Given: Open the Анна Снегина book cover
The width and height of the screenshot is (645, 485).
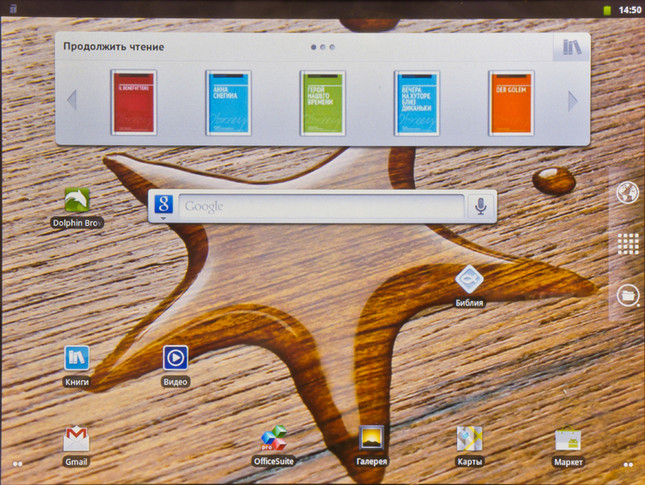Looking at the screenshot, I should coord(228,103).
